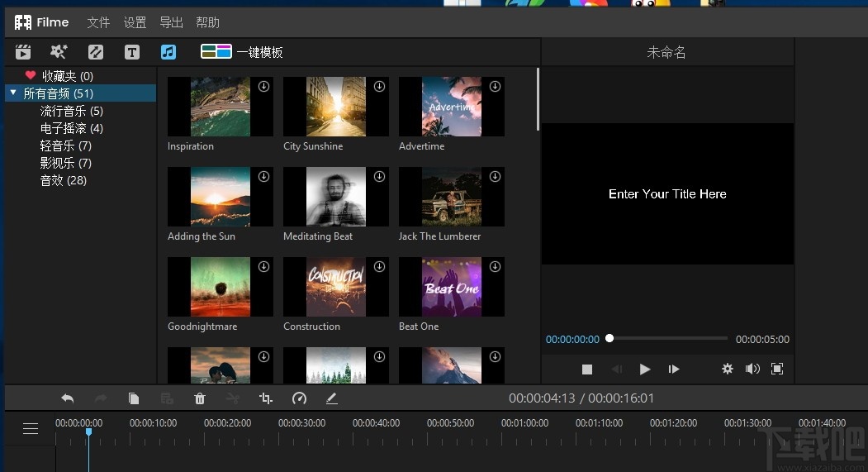The height and width of the screenshot is (472, 868).
Task: Step to the next frame
Action: pos(674,369)
